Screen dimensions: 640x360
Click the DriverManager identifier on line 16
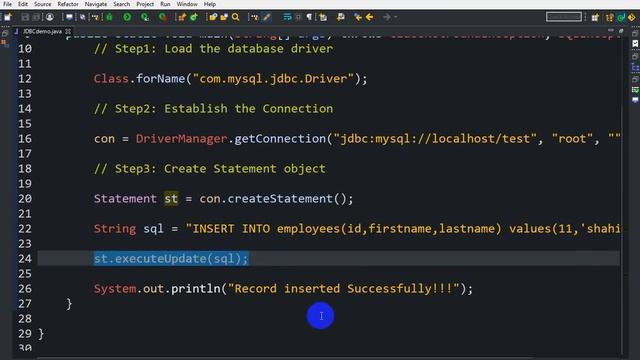181,139
